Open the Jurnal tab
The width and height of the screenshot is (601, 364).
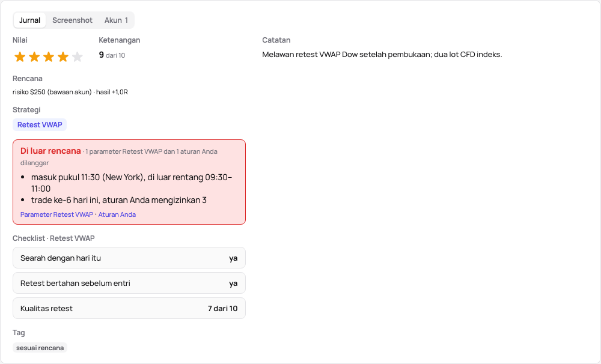(x=29, y=20)
